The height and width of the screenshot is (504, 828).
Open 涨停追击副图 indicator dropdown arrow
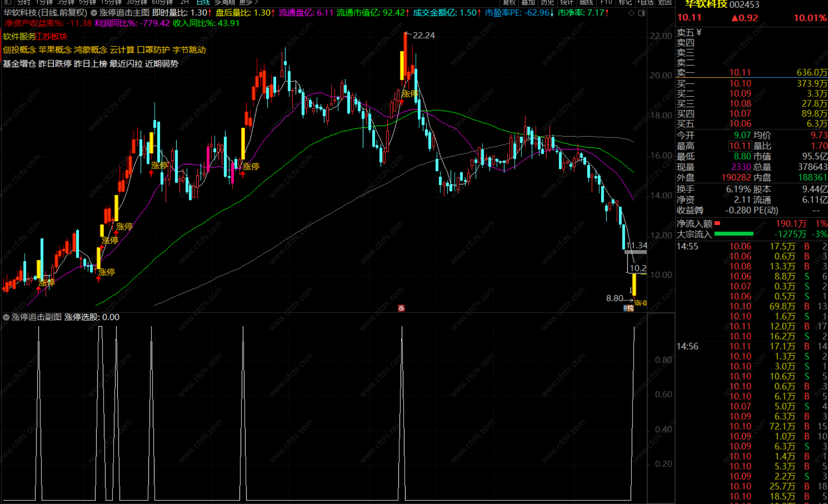click(x=6, y=317)
